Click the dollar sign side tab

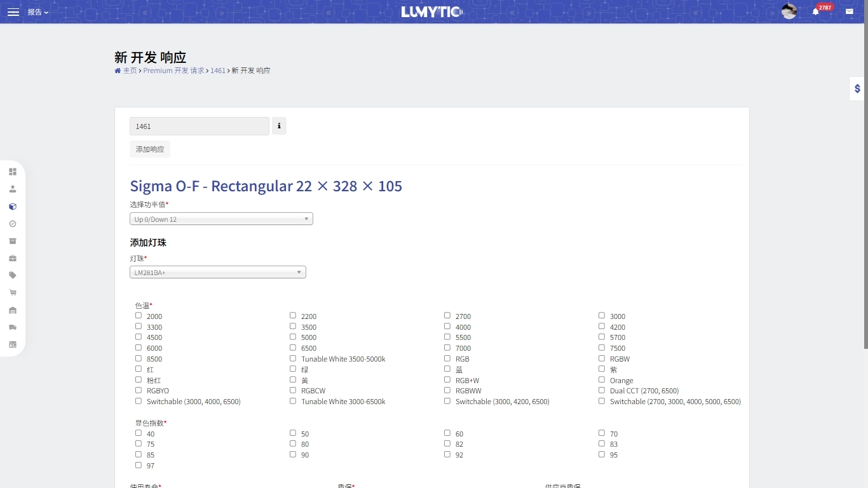(857, 89)
